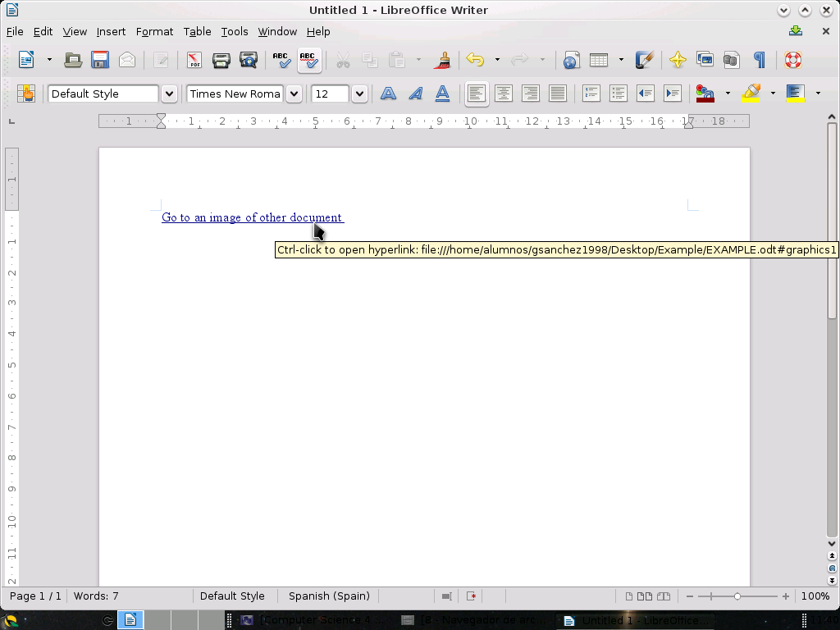Open the font size dropdown
Image resolution: width=840 pixels, height=630 pixels.
[359, 93]
